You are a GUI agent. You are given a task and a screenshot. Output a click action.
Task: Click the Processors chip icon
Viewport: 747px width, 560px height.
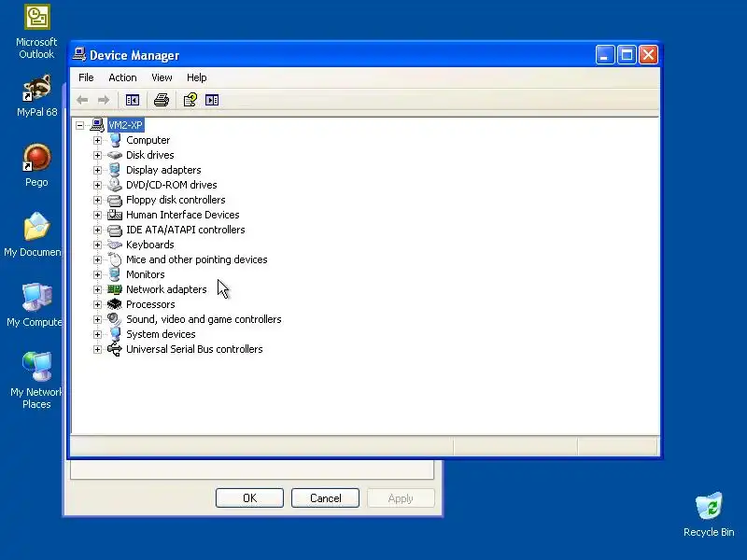115,304
